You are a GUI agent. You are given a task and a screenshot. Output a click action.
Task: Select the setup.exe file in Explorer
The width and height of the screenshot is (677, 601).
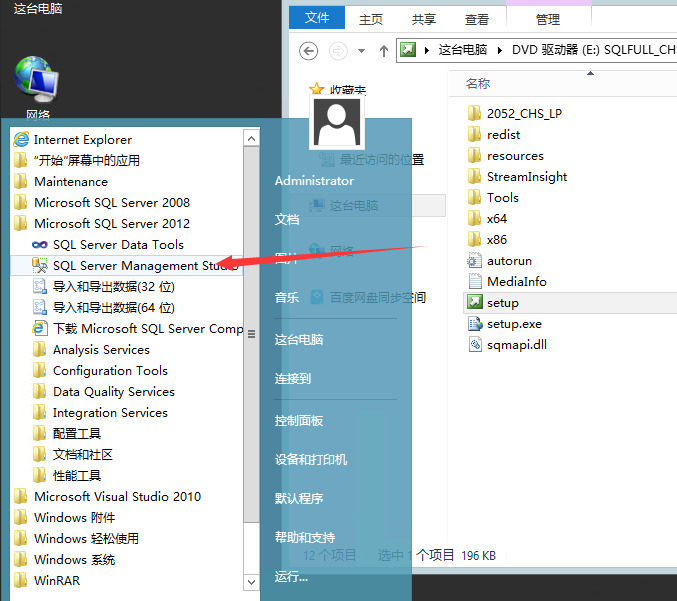tap(505, 324)
